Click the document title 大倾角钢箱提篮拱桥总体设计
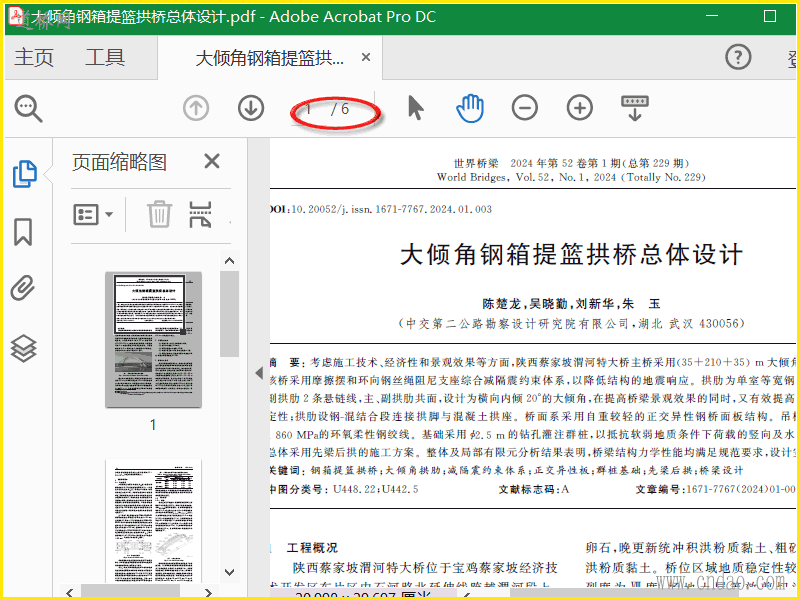Viewport: 800px width, 600px height. tap(571, 254)
